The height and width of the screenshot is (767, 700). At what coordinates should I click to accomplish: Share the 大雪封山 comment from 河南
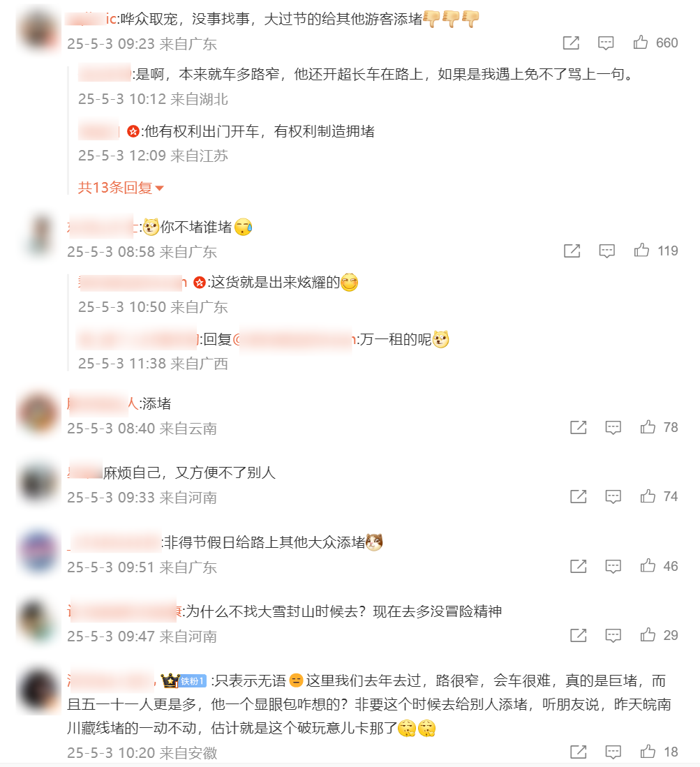coord(578,635)
